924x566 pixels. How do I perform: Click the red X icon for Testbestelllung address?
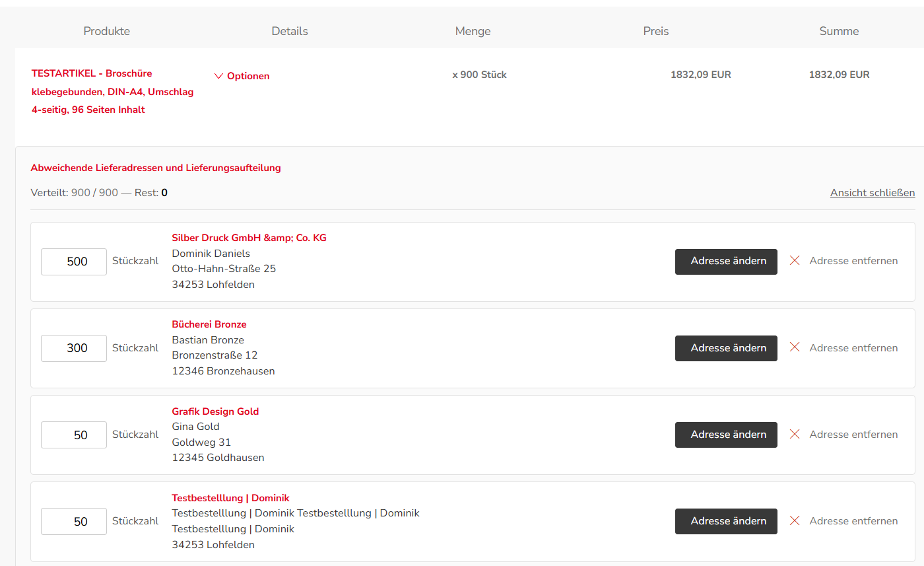[795, 520]
